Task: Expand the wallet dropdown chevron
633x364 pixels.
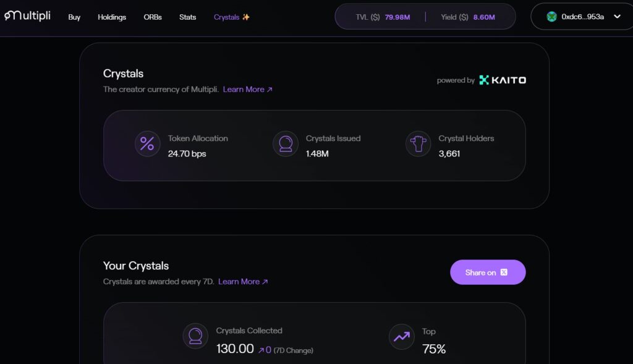Action: pyautogui.click(x=616, y=17)
